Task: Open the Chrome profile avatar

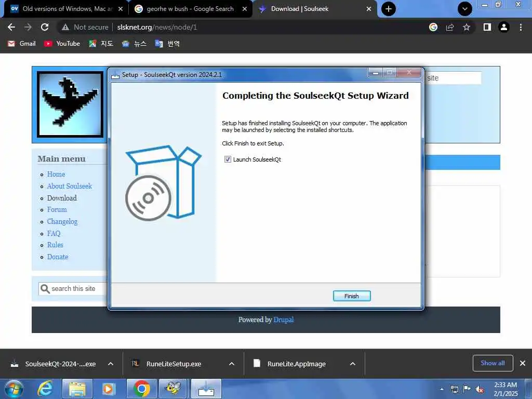Action: coord(504,27)
